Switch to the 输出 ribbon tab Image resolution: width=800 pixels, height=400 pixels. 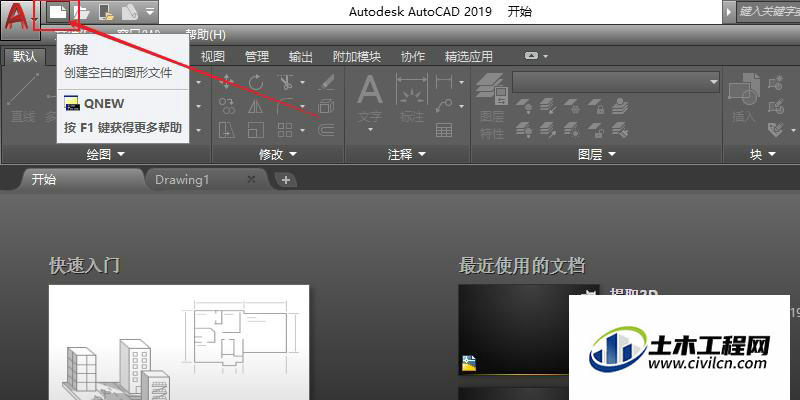point(301,56)
